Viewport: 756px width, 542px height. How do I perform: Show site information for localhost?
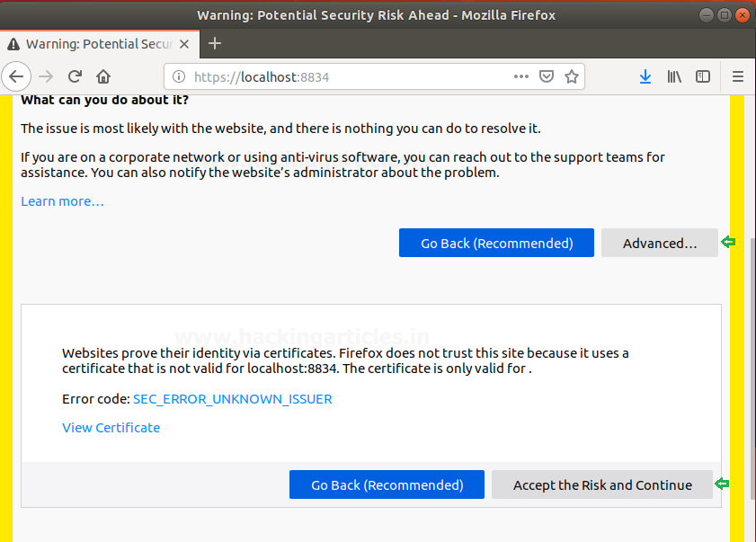tap(179, 77)
